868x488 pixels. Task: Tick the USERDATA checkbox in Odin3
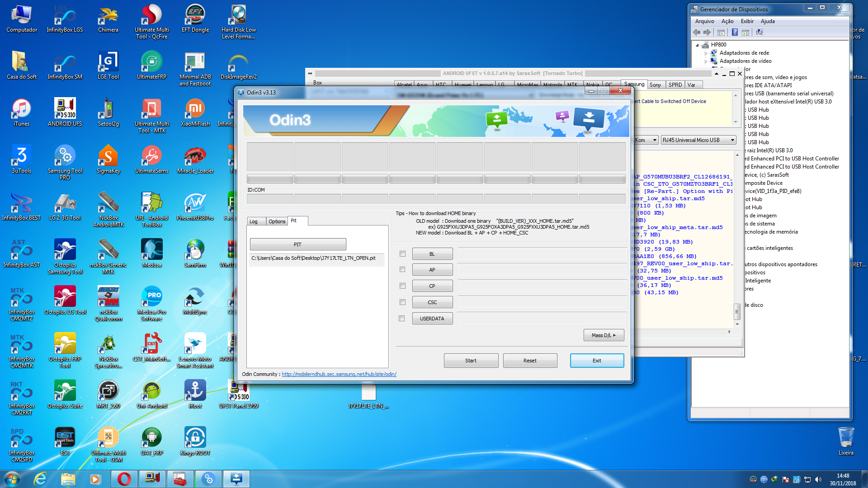401,319
